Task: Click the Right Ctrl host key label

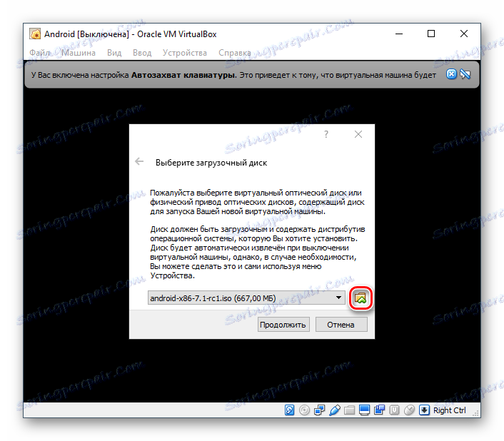Action: point(449,410)
